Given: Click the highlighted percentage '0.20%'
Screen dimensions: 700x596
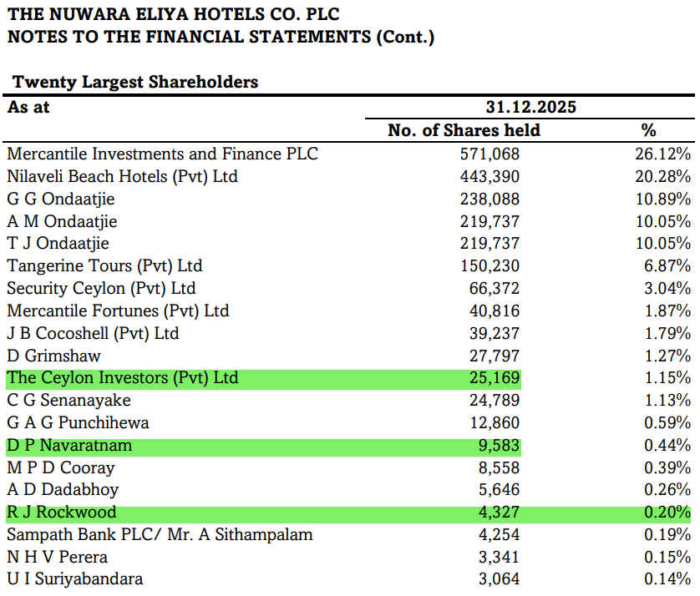Looking at the screenshot, I should coord(667,513).
